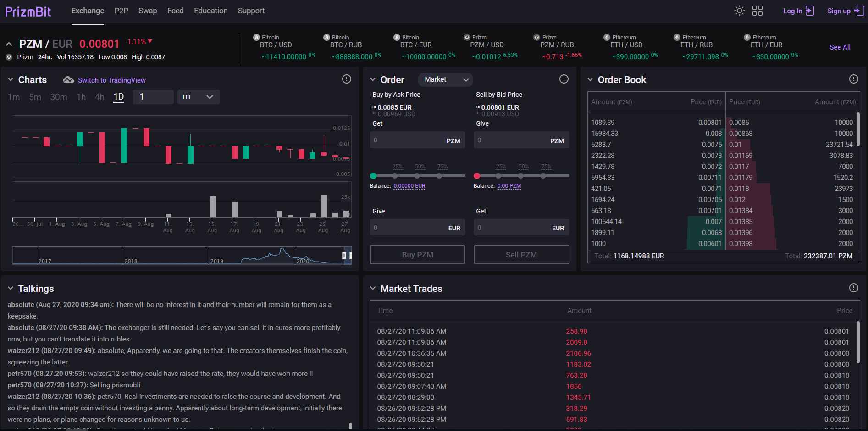Select the 0.00801 bid row in Order Book
This screenshot has height=431, width=868.
656,123
